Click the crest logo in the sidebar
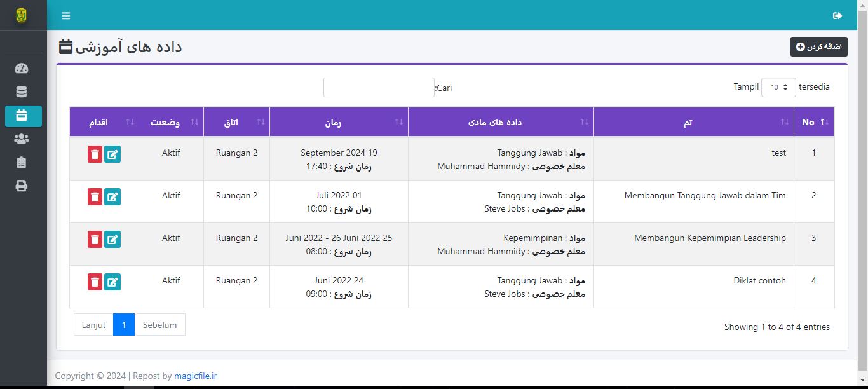Image resolution: width=868 pixels, height=389 pixels. (22, 15)
